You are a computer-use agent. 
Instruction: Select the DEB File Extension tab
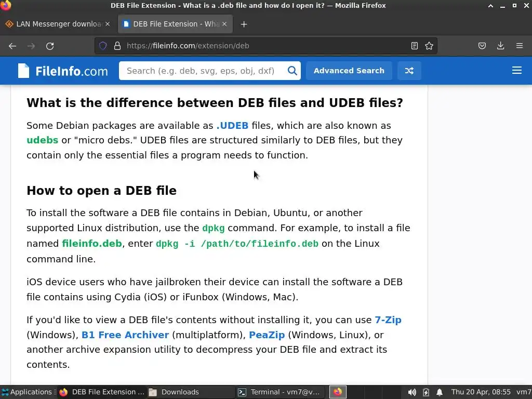(175, 24)
